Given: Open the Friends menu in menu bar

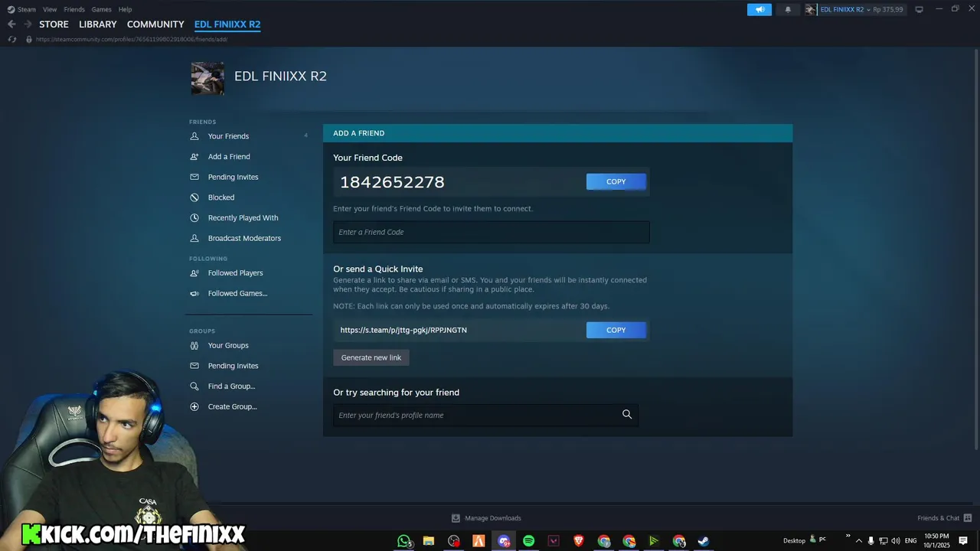Looking at the screenshot, I should (74, 9).
